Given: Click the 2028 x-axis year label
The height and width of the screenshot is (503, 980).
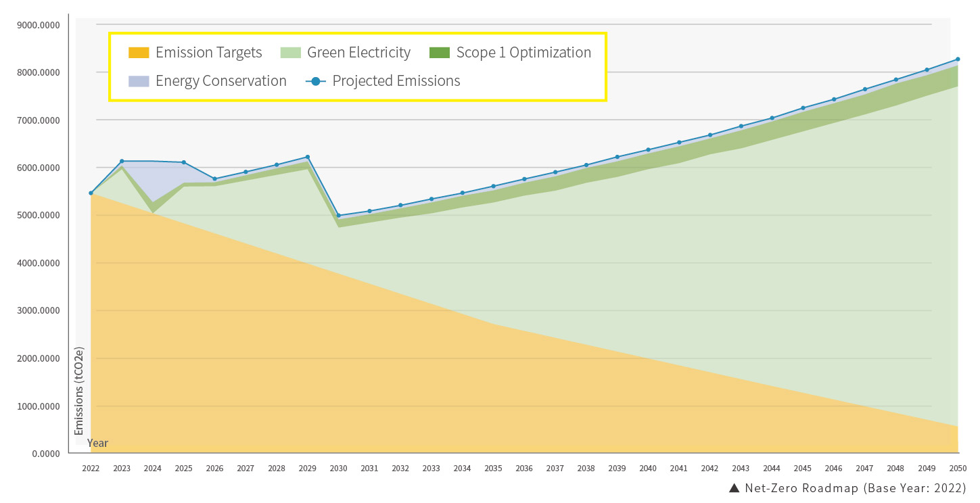Looking at the screenshot, I should 277,468.
